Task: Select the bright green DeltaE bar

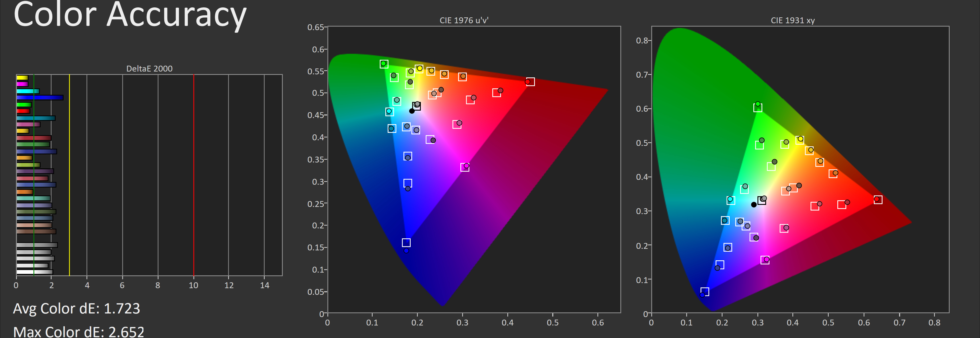Action: point(23,105)
